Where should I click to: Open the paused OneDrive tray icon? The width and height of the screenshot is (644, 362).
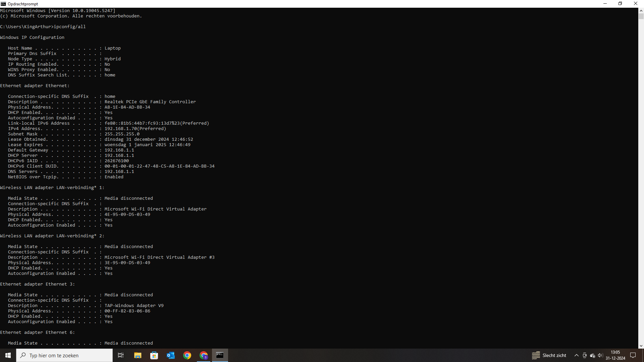tap(593, 355)
